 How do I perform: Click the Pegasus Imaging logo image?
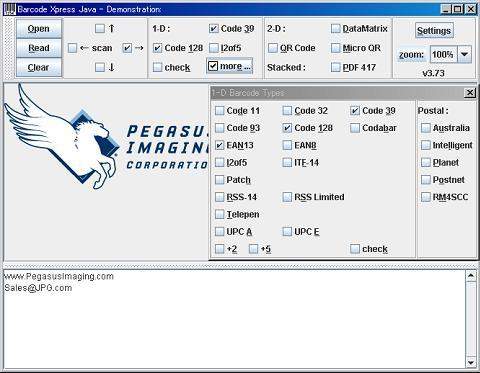point(107,137)
